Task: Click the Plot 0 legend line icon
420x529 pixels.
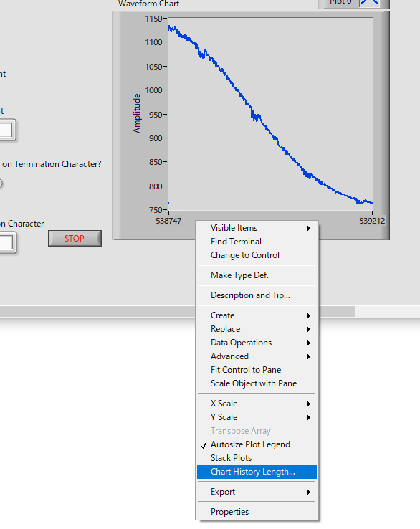Action: coord(370,2)
